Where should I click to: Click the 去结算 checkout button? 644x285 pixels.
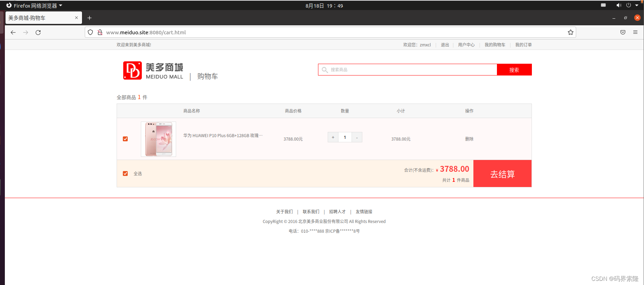(x=502, y=173)
